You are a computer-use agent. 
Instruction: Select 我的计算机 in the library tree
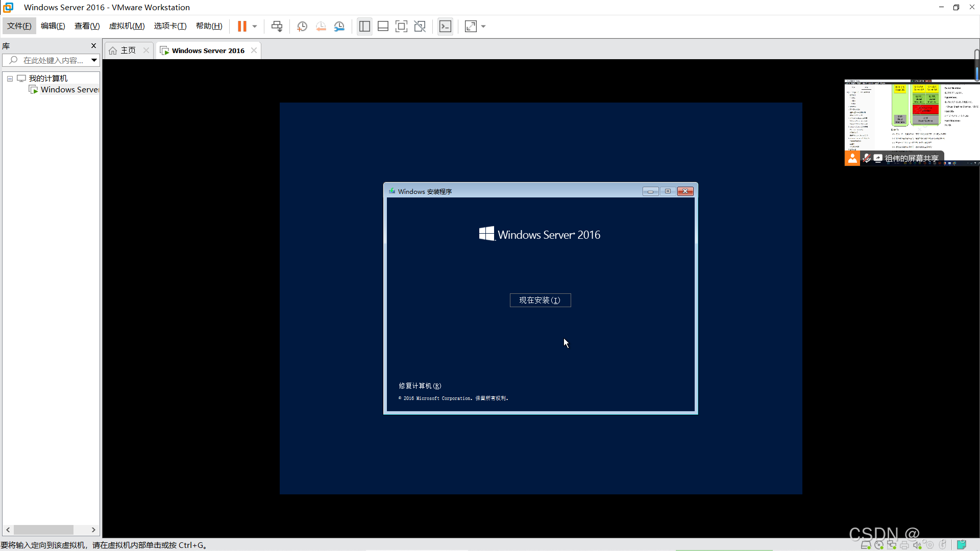pos(48,79)
